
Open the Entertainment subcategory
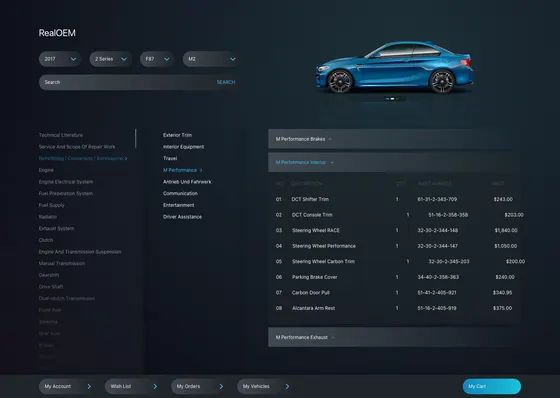[179, 205]
